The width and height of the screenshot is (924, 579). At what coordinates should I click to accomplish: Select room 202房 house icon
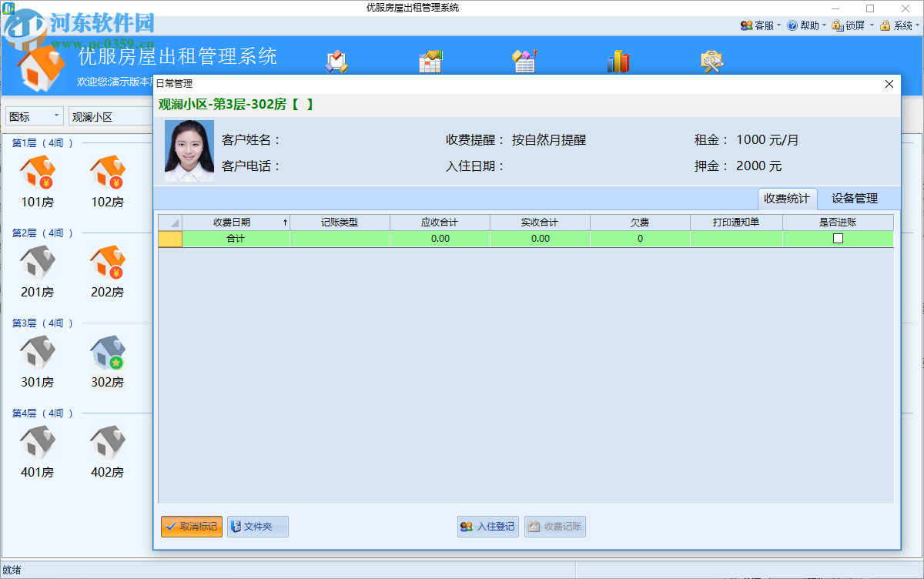click(107, 263)
